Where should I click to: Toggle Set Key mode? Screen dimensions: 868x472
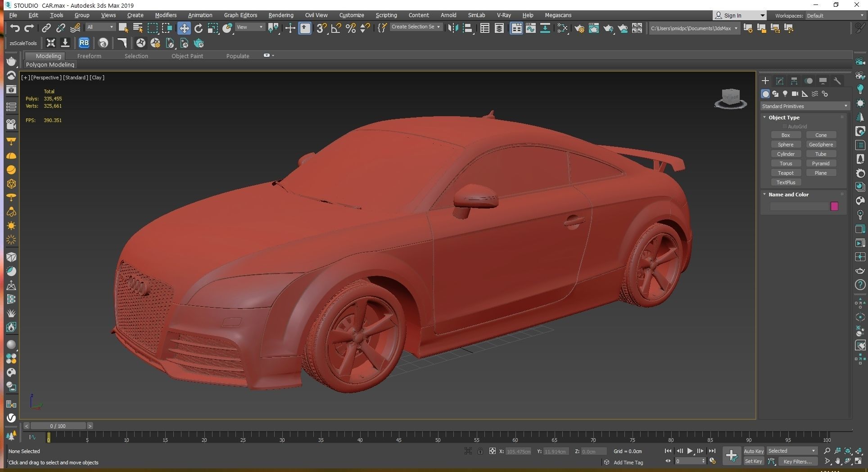pyautogui.click(x=754, y=461)
